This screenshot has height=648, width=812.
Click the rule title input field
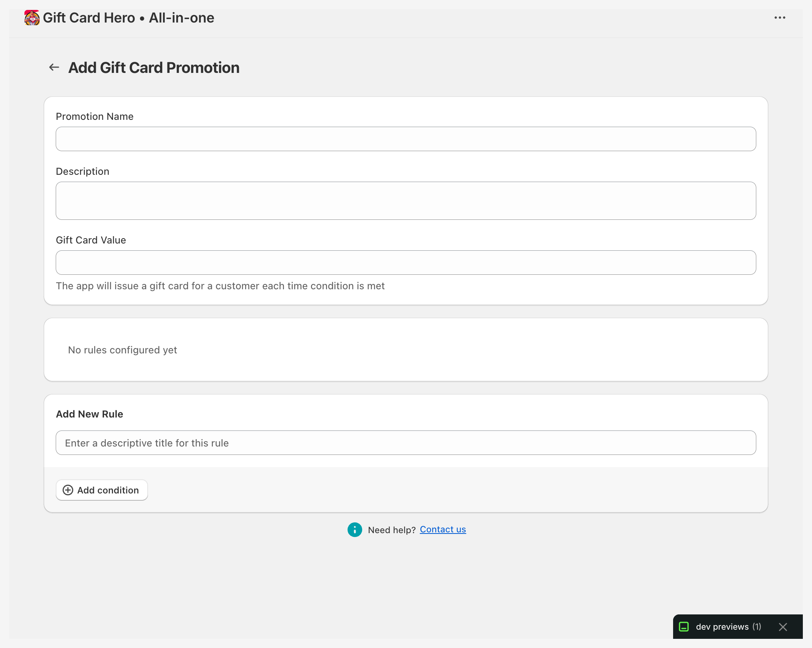pyautogui.click(x=406, y=443)
